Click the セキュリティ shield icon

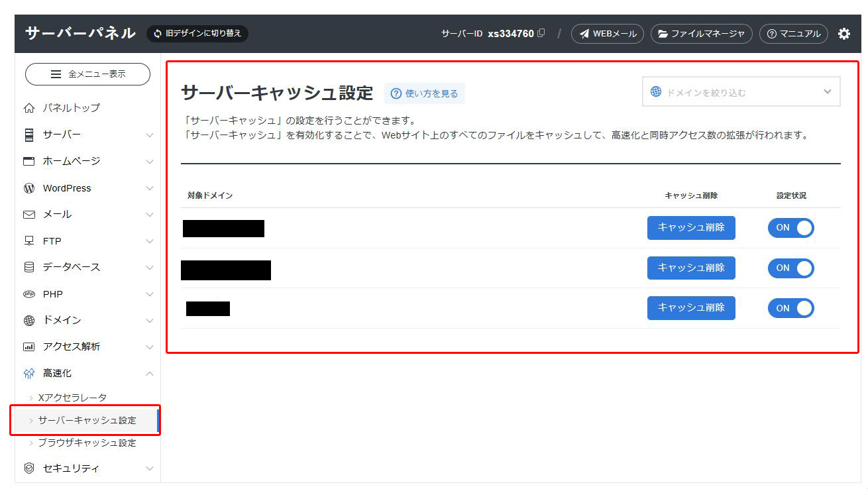(28, 468)
